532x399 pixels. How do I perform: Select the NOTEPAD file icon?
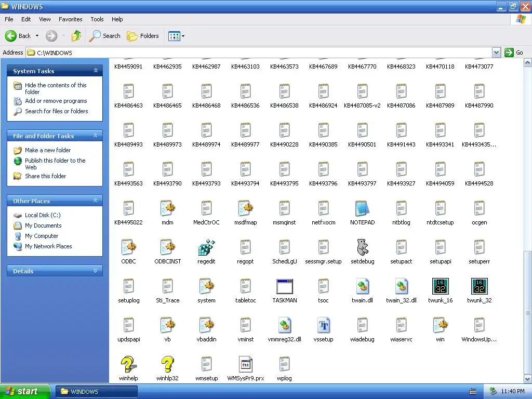click(x=362, y=208)
